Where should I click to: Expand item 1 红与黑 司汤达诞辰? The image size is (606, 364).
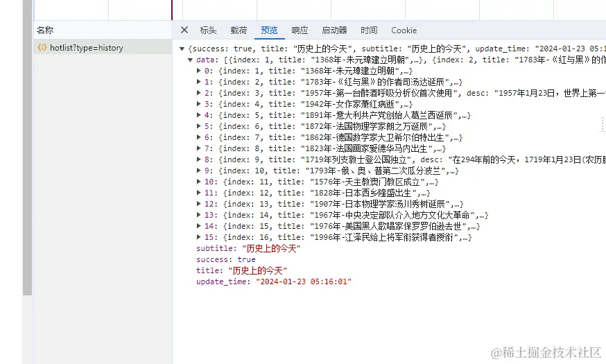tap(199, 82)
